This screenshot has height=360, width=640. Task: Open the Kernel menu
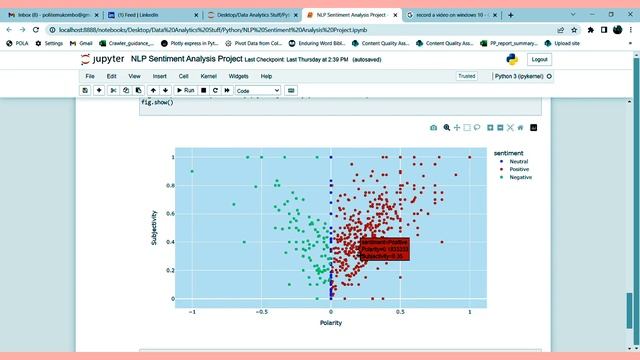(209, 76)
